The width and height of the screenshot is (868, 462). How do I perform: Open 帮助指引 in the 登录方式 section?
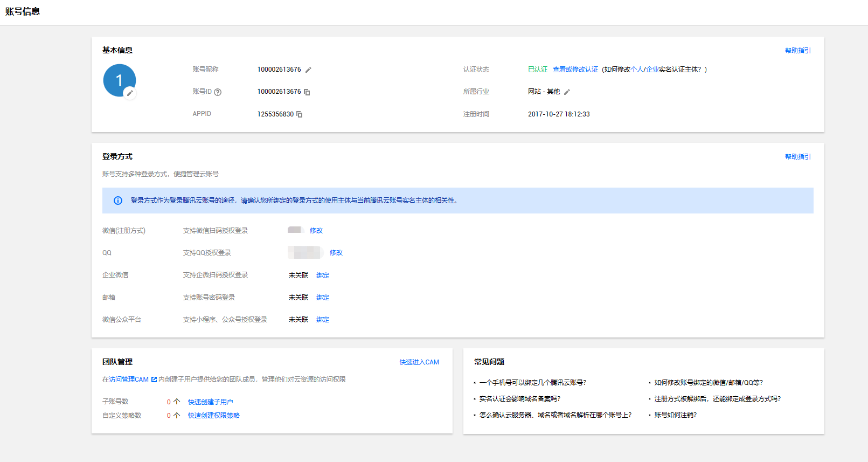[x=797, y=157]
